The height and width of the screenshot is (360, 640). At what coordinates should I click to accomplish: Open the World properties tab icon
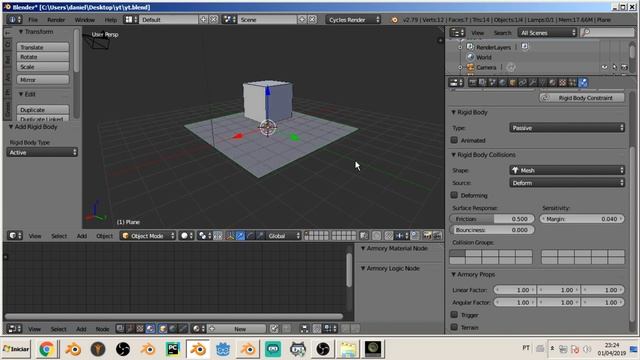(x=502, y=82)
